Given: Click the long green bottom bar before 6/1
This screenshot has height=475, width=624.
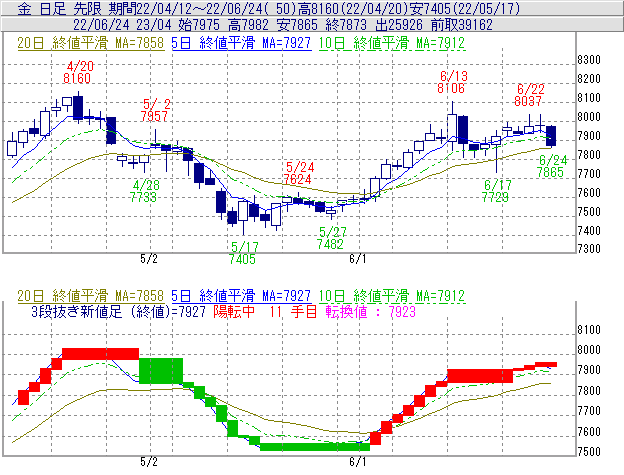Looking at the screenshot, I should (x=315, y=447).
